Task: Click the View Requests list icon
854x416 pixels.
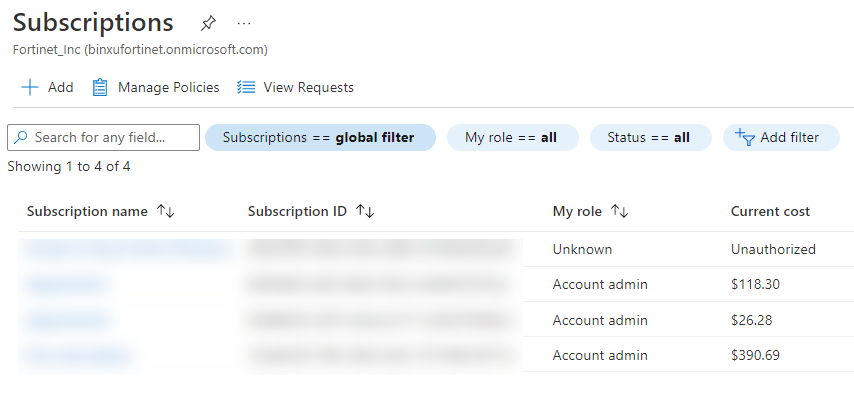Action: [x=246, y=87]
